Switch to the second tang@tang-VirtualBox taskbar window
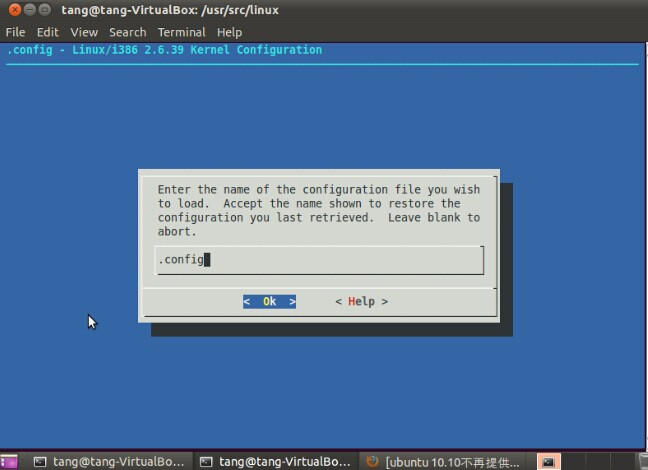Screen dimensions: 648x470 click(274, 461)
